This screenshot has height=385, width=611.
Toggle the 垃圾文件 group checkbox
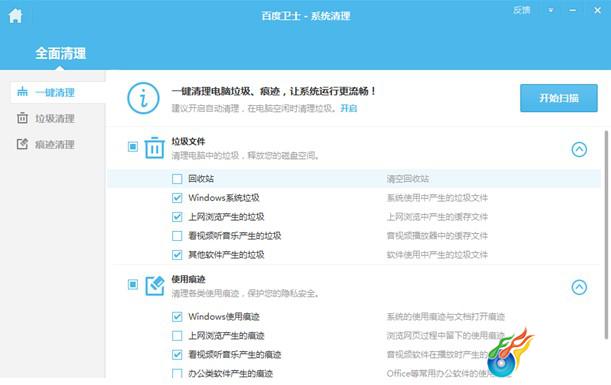click(x=133, y=147)
